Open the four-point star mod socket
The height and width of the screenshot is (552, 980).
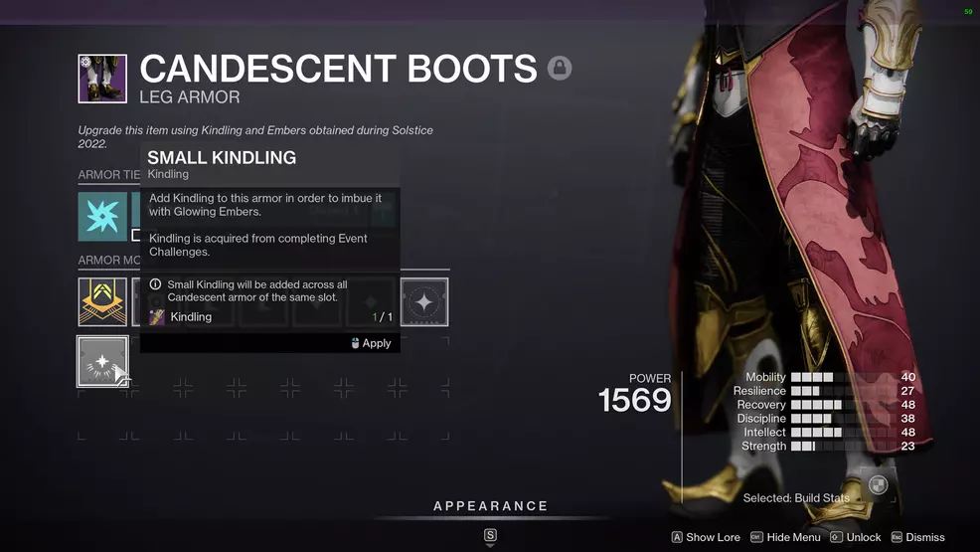[424, 302]
